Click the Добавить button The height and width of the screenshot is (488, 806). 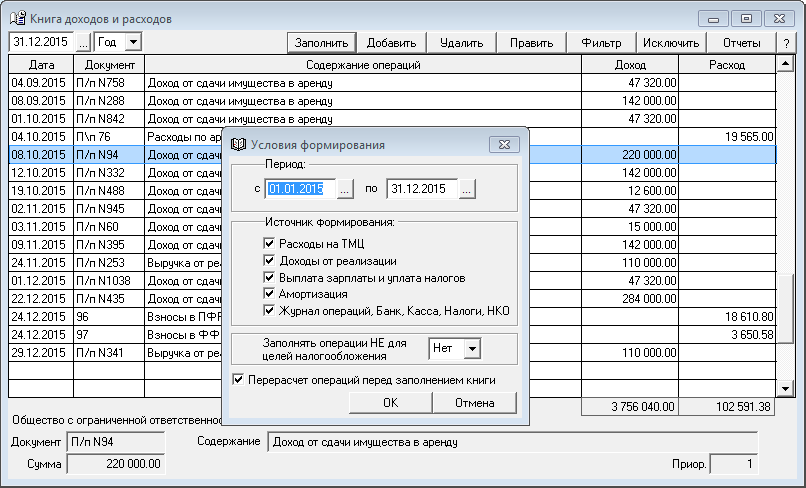click(x=391, y=43)
